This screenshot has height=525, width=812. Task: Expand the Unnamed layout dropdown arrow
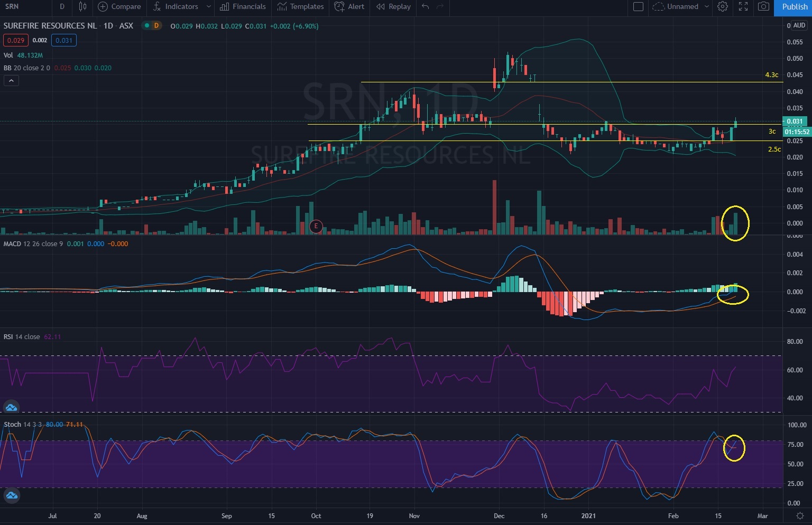tap(707, 6)
